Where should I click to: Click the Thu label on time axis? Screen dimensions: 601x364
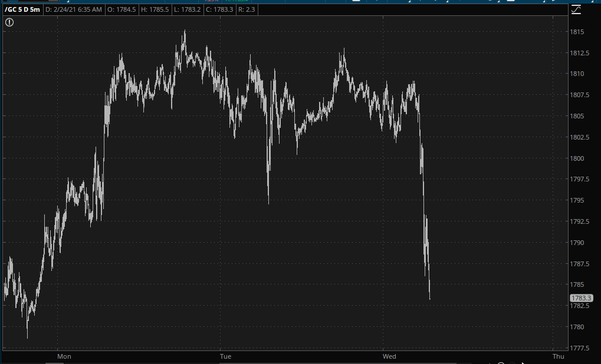(558, 356)
